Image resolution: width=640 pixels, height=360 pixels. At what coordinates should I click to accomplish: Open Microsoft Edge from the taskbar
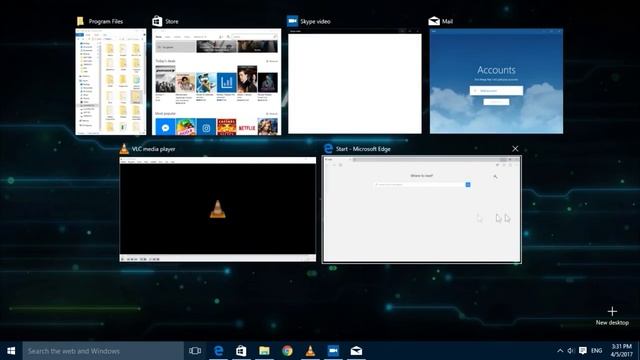click(x=218, y=351)
